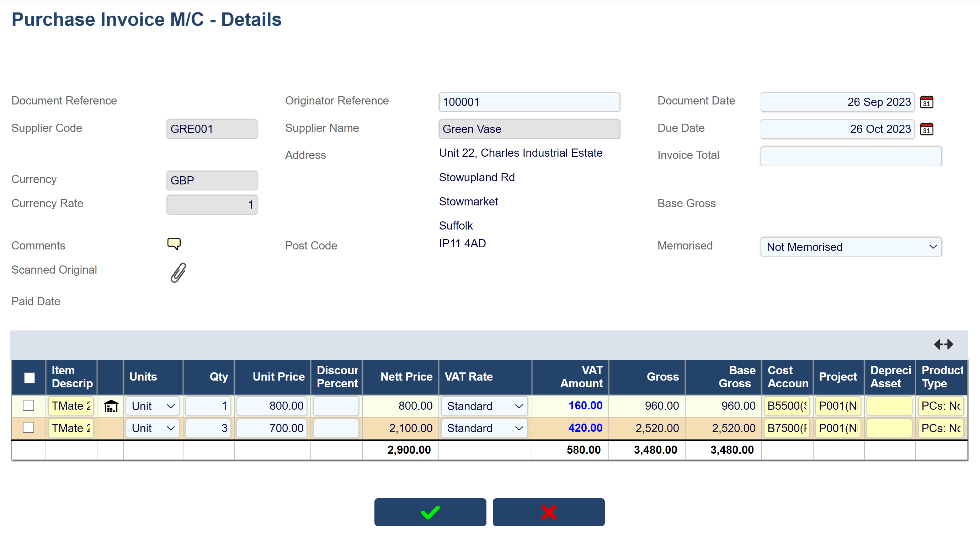Click the VAT Amount column header
980x538 pixels.
(x=581, y=376)
